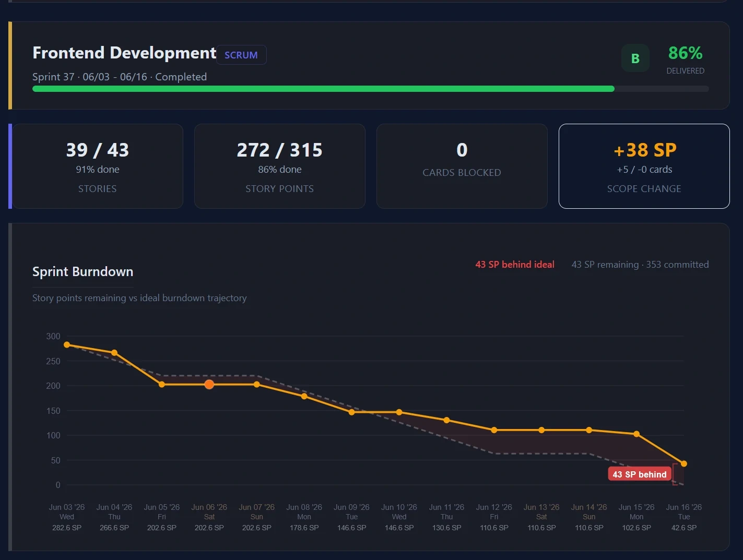Click the 300 y-axis label
The width and height of the screenshot is (743, 560).
[x=53, y=336]
